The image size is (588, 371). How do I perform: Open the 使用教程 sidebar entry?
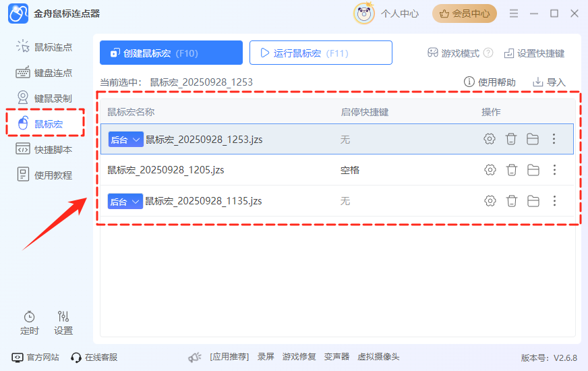[45, 175]
